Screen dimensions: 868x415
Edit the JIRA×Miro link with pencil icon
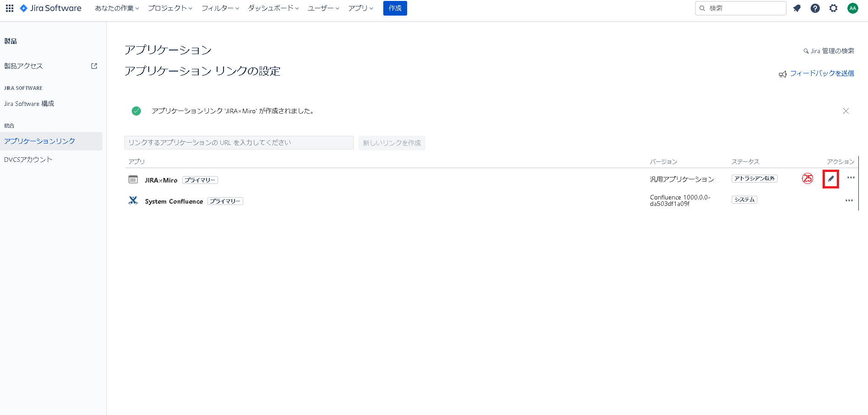[831, 179]
